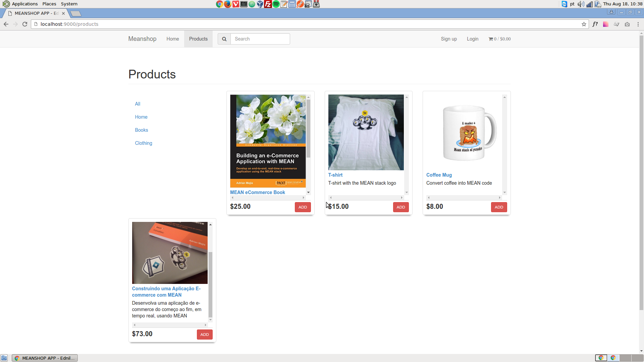The height and width of the screenshot is (362, 644).
Task: Launch the Atom editor from the top panel
Action: [x=252, y=4]
